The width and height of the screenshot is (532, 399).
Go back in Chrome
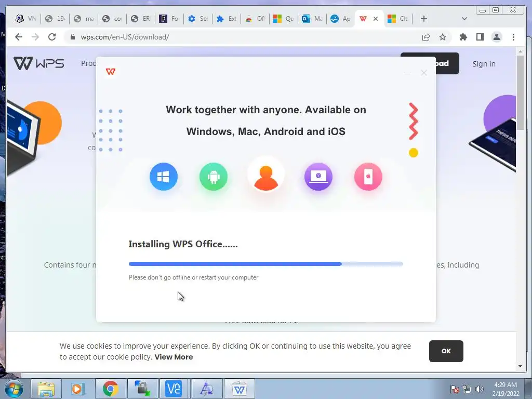click(x=19, y=37)
